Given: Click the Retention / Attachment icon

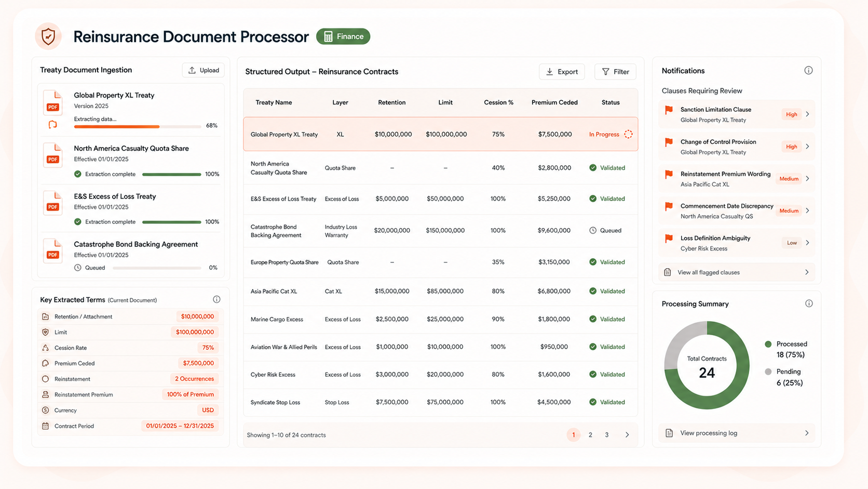Looking at the screenshot, I should click(x=46, y=316).
